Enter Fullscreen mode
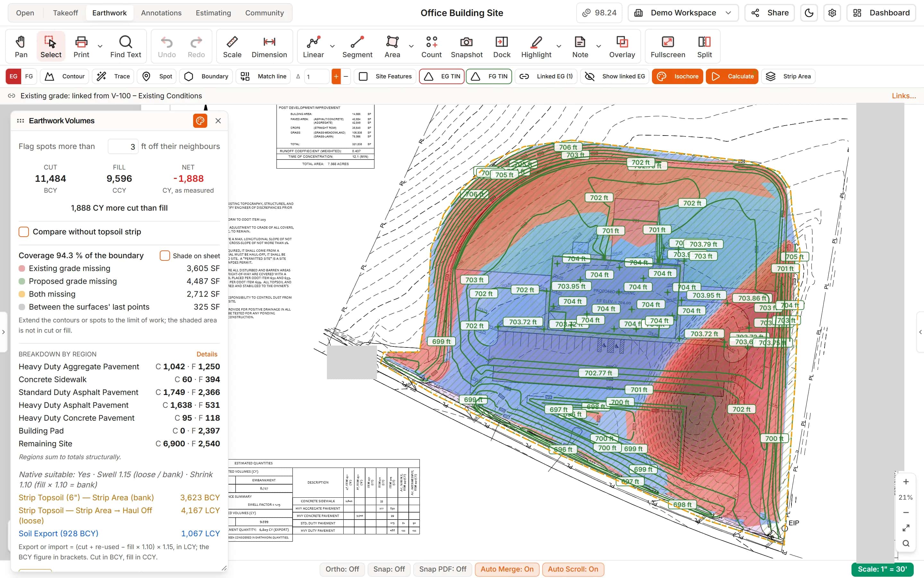Viewport: 924px width, 578px height. point(668,46)
